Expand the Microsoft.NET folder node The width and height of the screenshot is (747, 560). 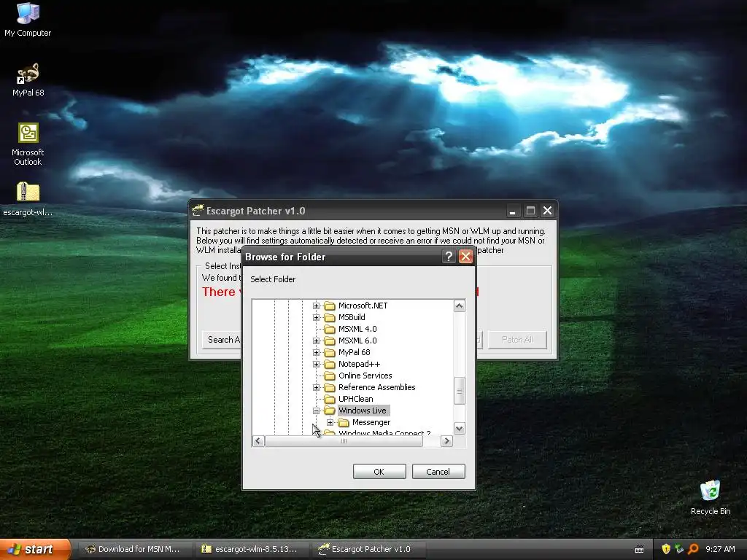pos(316,306)
